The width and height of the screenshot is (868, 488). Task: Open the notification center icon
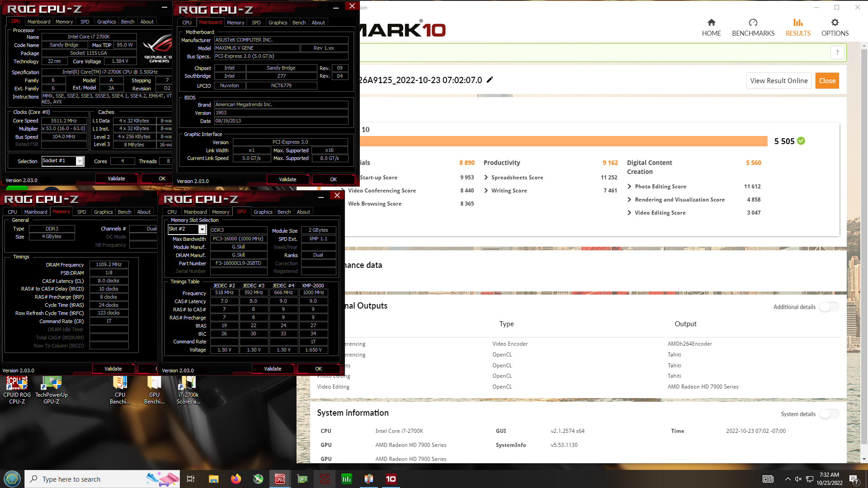click(x=854, y=479)
